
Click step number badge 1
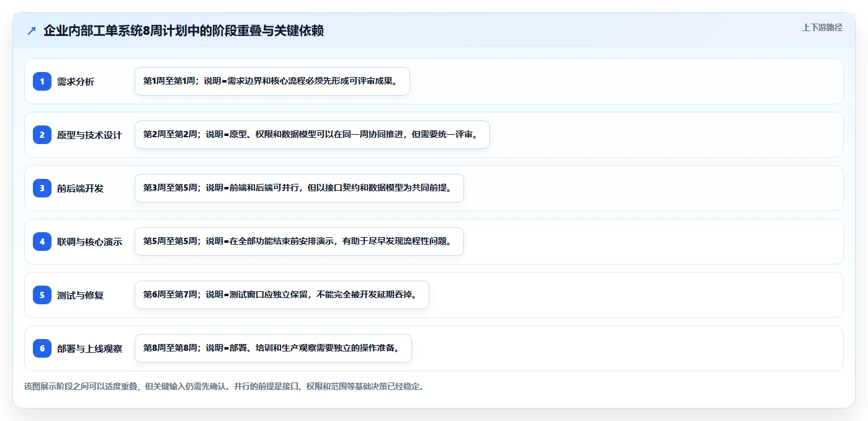coord(42,81)
